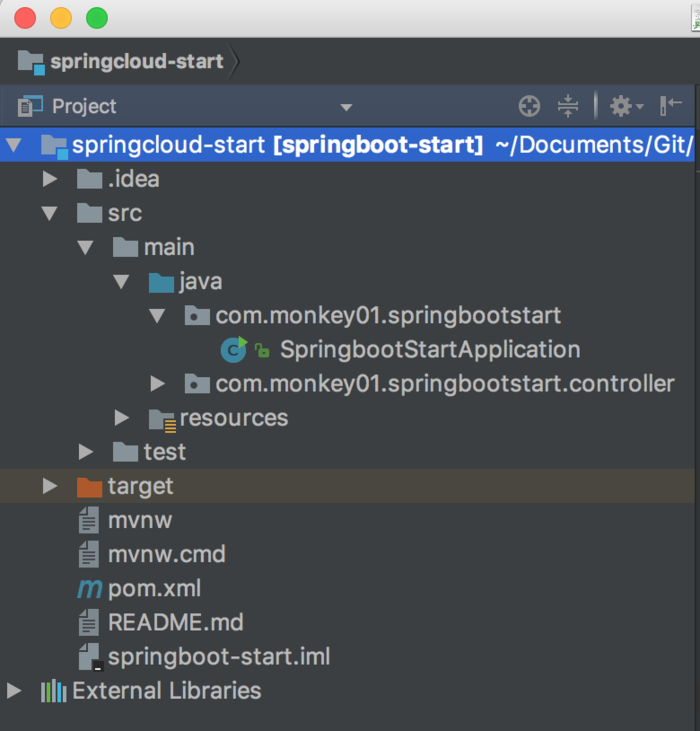Select the mvnw.cmd file
Image resolution: width=700 pixels, height=731 pixels.
(x=166, y=554)
